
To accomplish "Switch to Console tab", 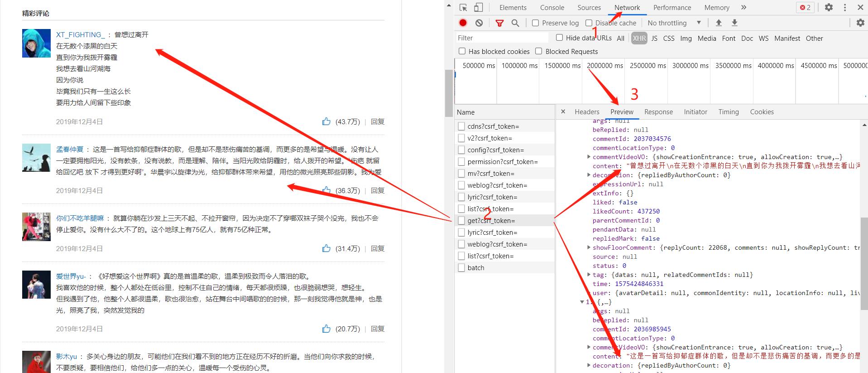I will coord(552,7).
